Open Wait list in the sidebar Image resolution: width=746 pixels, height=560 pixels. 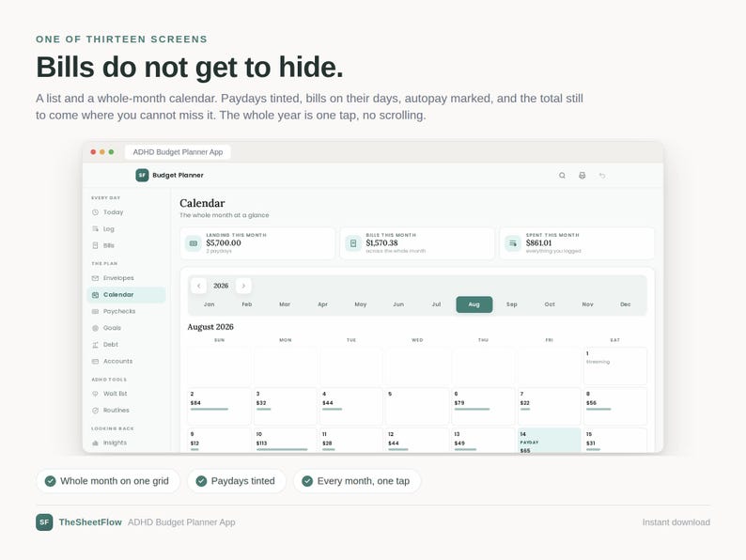[x=126, y=394]
